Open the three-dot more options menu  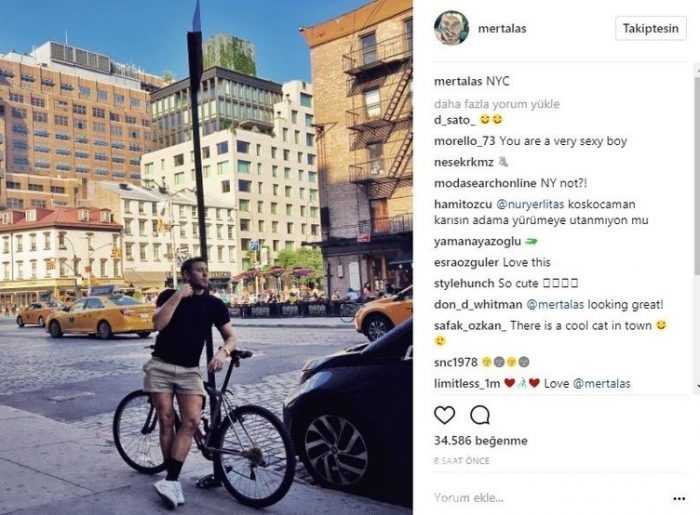[679, 498]
